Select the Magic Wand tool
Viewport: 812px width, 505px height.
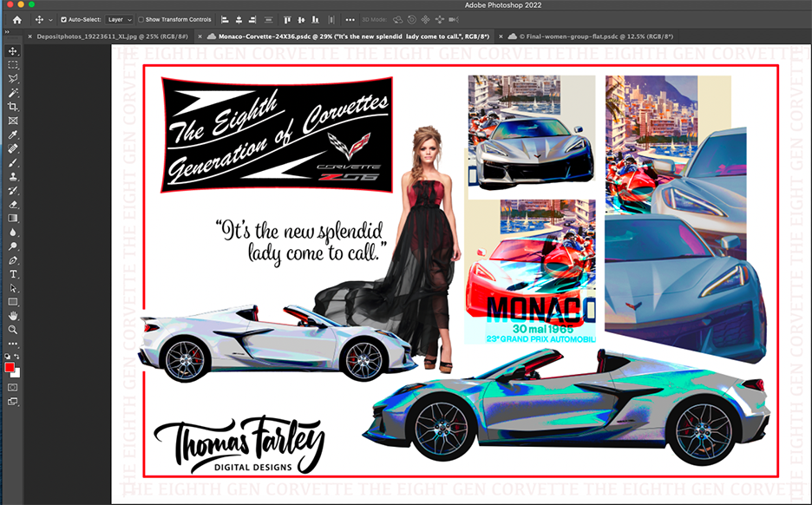click(x=13, y=93)
